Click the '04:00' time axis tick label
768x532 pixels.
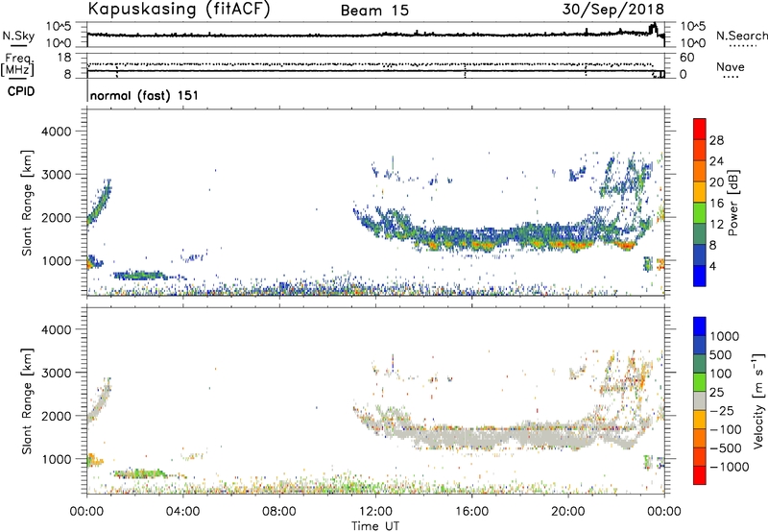point(183,512)
